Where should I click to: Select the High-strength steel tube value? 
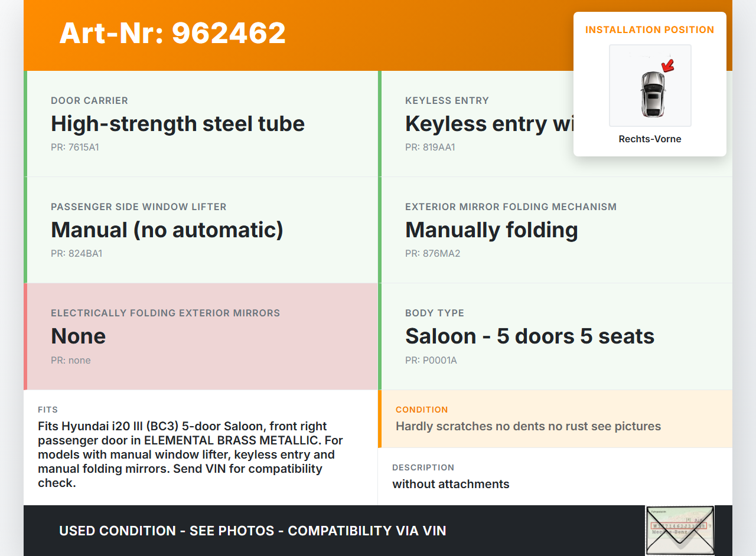point(178,123)
